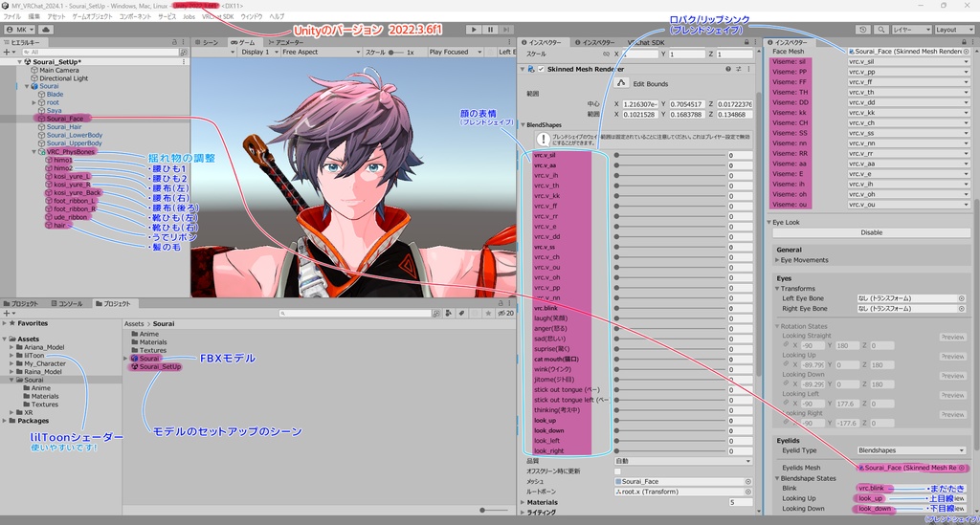The width and height of the screenshot is (980, 525).
Task: Click Preview for Looking Left
Action: click(x=952, y=395)
